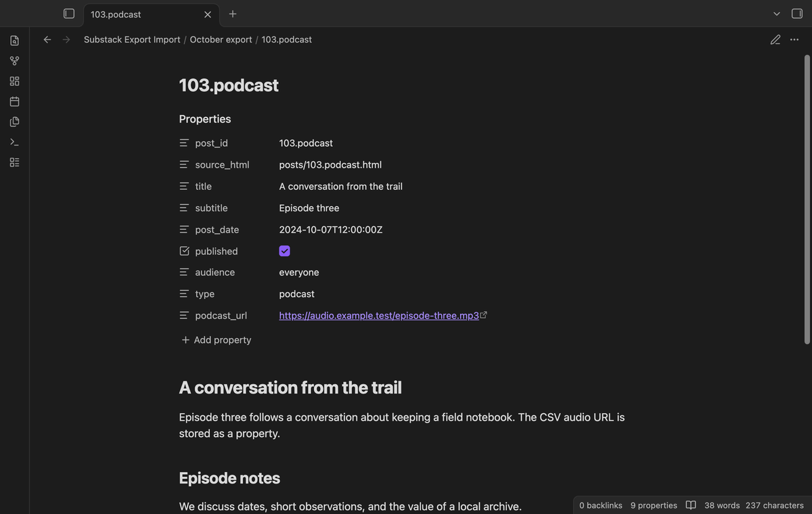Open the canvas grid ribbon icon

(14, 81)
